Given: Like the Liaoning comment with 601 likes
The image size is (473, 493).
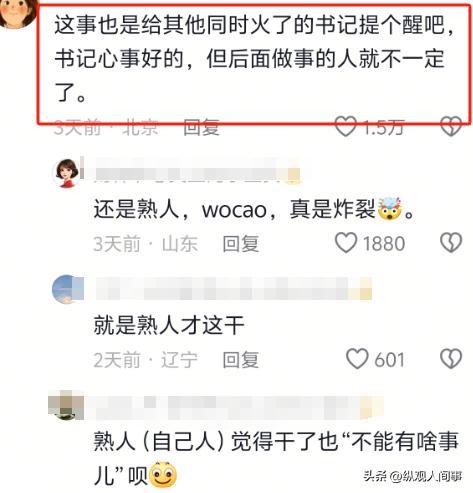Looking at the screenshot, I should (357, 359).
